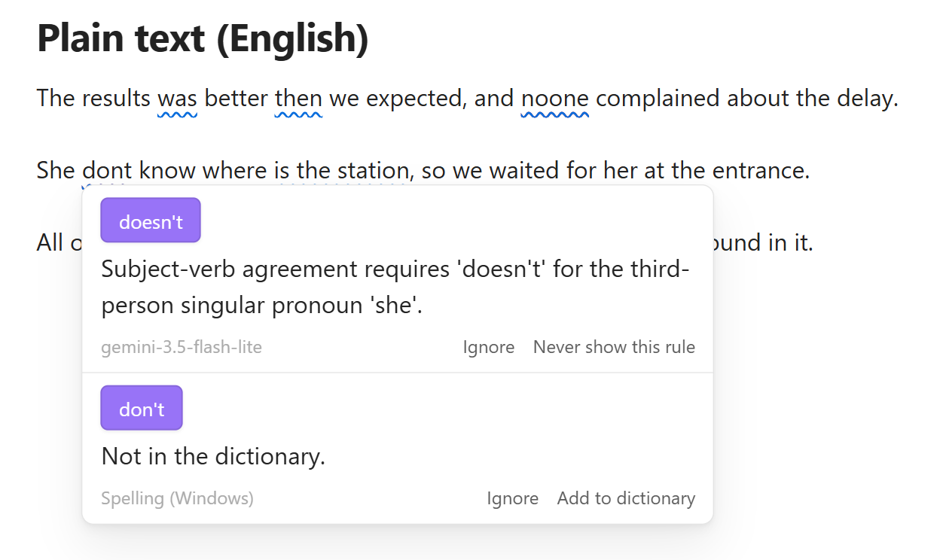Apply the "don't" spelling suggestion

point(142,408)
